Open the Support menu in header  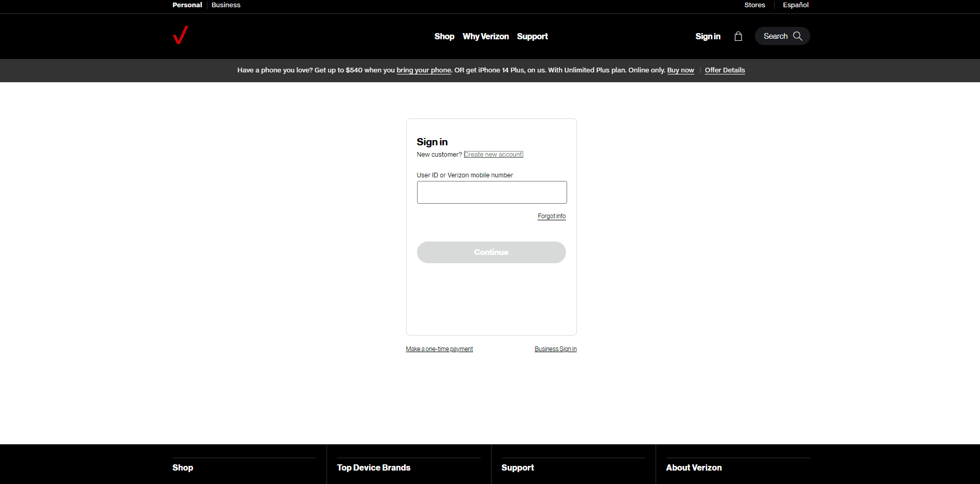pos(532,37)
